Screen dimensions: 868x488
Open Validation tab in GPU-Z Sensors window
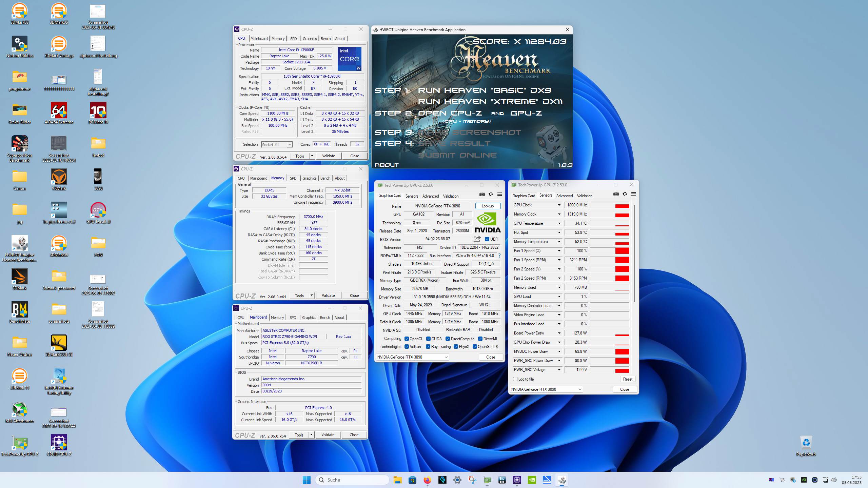[585, 196]
